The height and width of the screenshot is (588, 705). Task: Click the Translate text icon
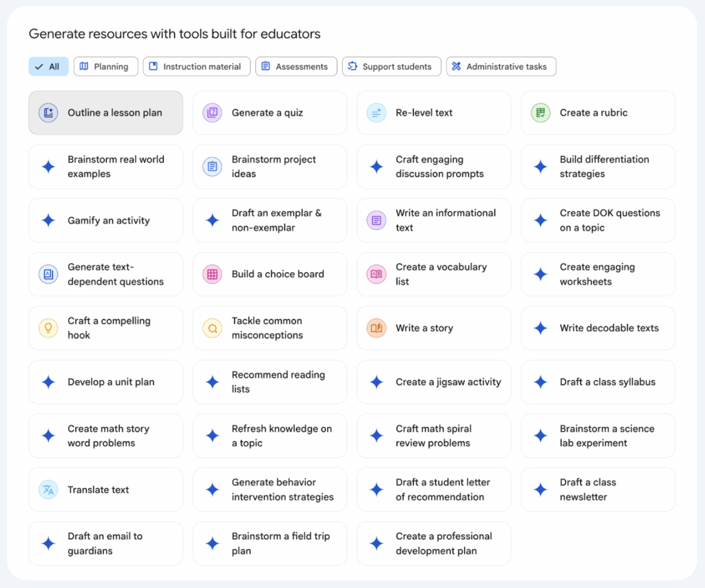pos(48,490)
